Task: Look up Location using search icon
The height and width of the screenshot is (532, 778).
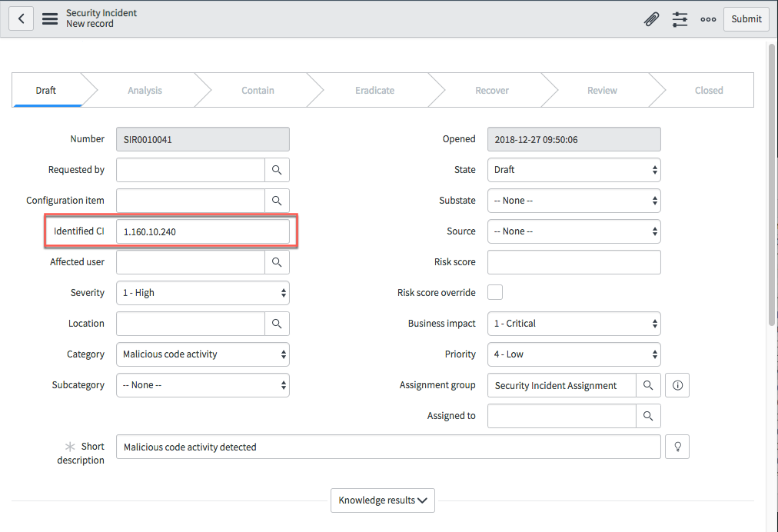Action: click(x=277, y=324)
